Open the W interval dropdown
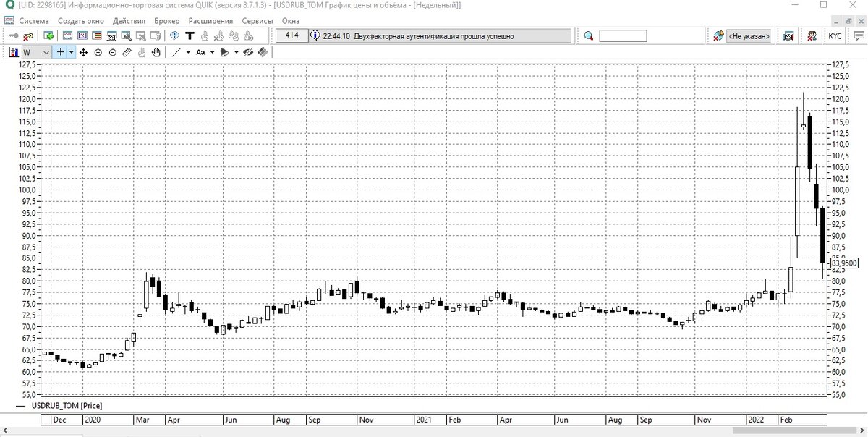The width and height of the screenshot is (868, 437). click(36, 52)
